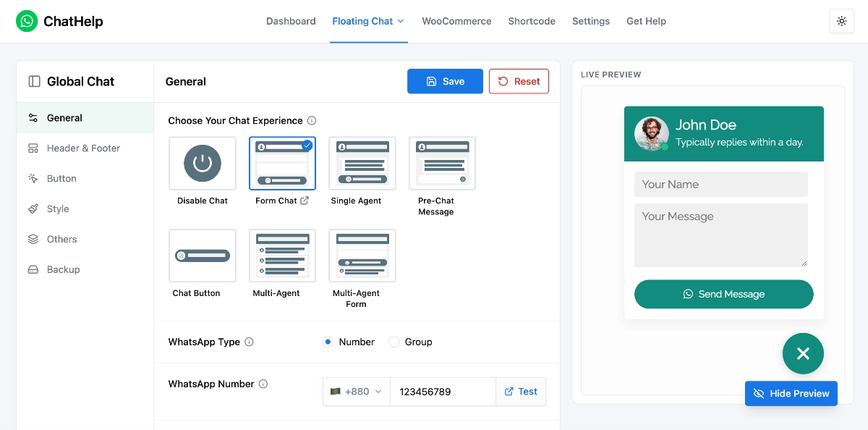The height and width of the screenshot is (430, 868).
Task: Click John Doe avatar in live preview
Action: [x=651, y=134]
